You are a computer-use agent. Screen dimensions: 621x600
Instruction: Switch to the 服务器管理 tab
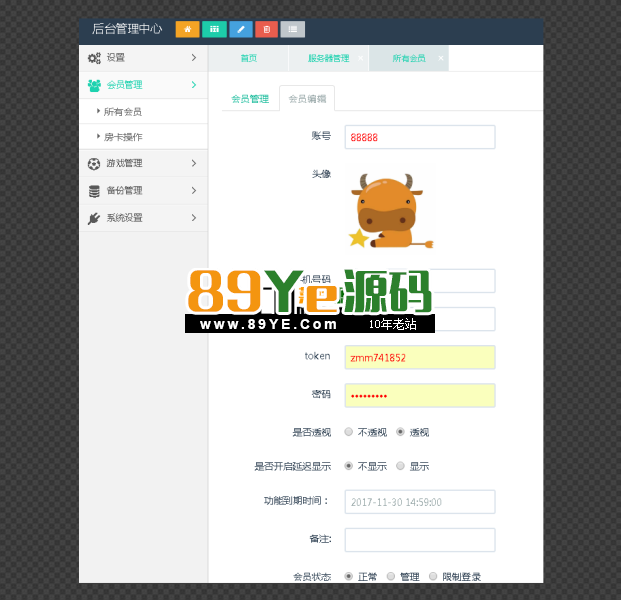tap(329, 58)
